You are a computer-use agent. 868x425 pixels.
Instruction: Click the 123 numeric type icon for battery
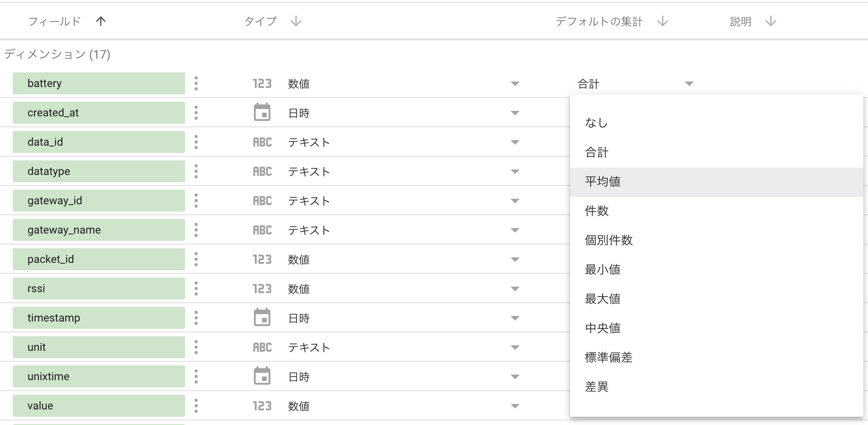(x=261, y=83)
